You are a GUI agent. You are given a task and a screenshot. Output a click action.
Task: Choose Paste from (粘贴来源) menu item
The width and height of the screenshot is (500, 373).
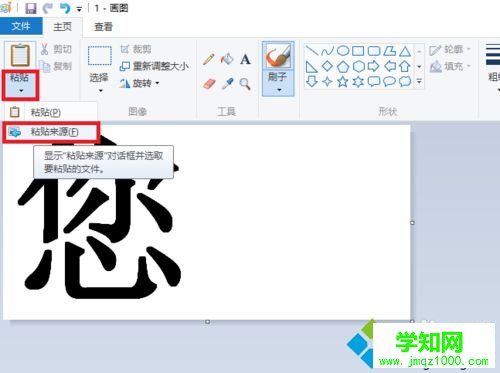51,132
